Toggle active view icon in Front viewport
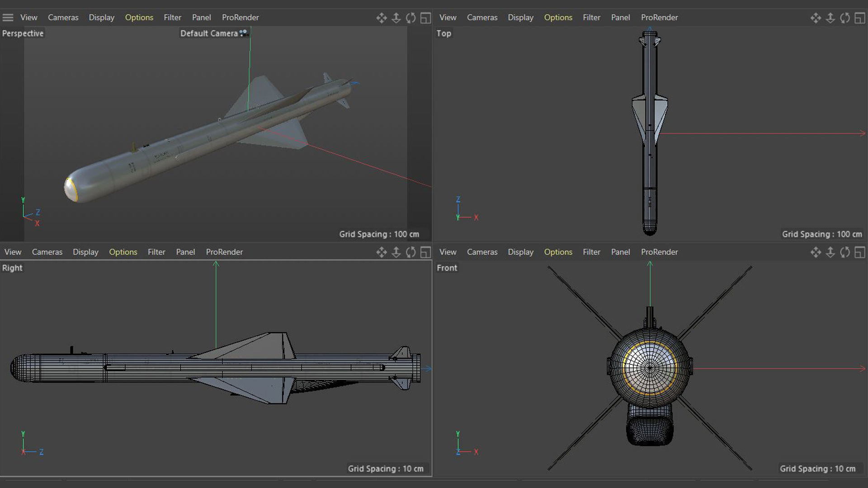 point(859,252)
